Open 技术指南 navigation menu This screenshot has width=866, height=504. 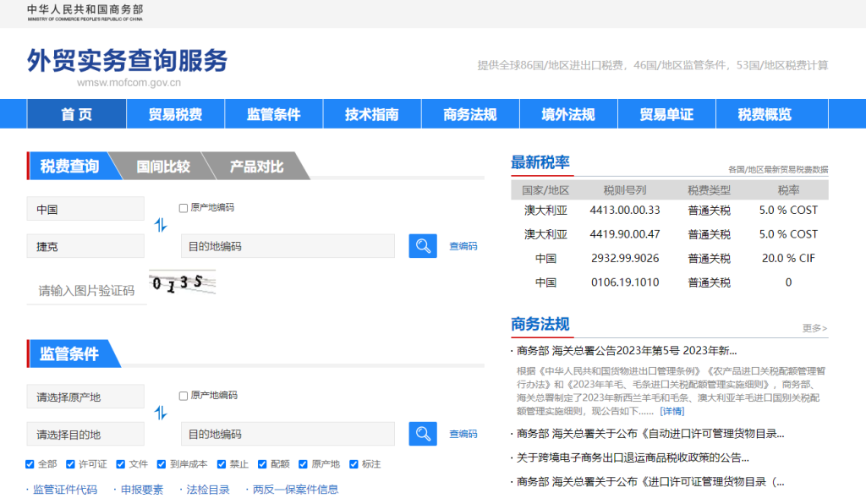coord(372,113)
